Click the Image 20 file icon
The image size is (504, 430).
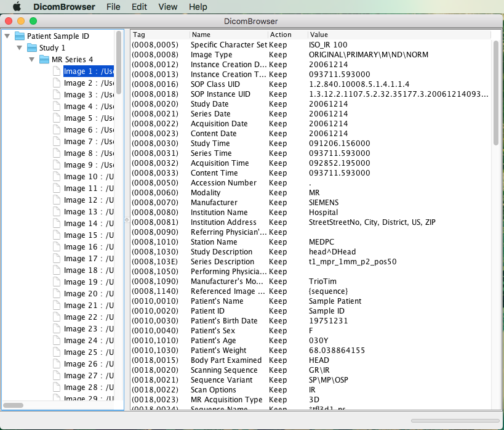57,294
